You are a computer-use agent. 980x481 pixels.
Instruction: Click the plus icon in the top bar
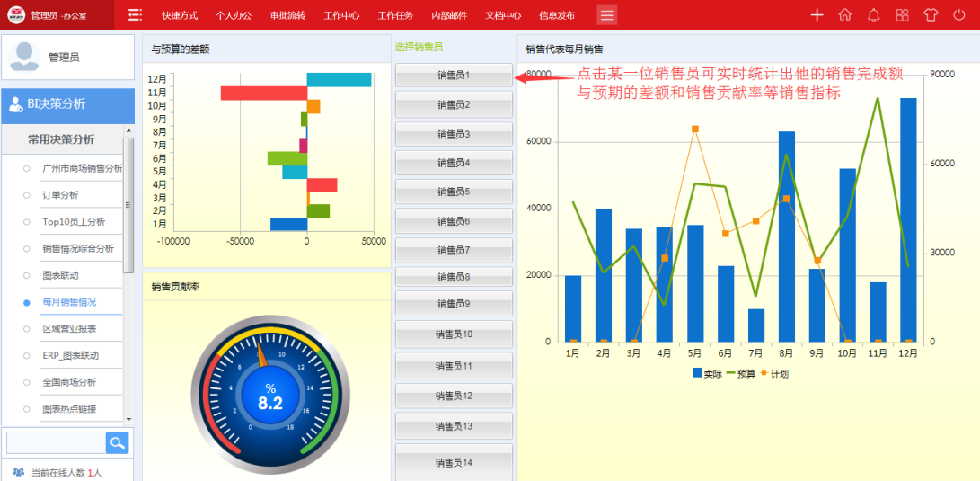(817, 15)
